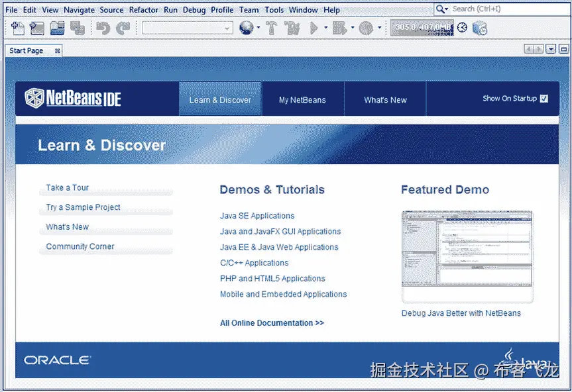Open the Refactor menu
572x392 pixels.
[x=144, y=10]
